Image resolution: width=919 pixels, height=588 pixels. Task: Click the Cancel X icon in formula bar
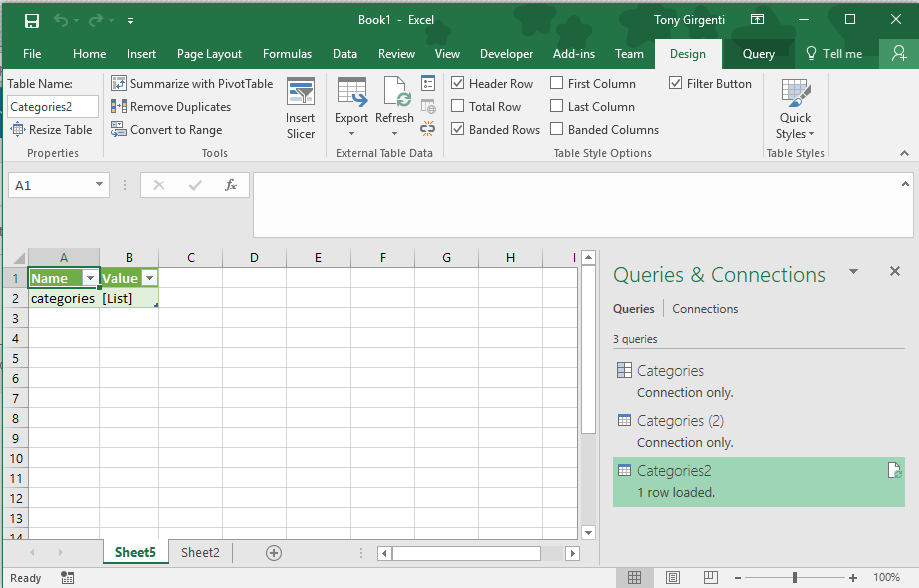coord(159,185)
